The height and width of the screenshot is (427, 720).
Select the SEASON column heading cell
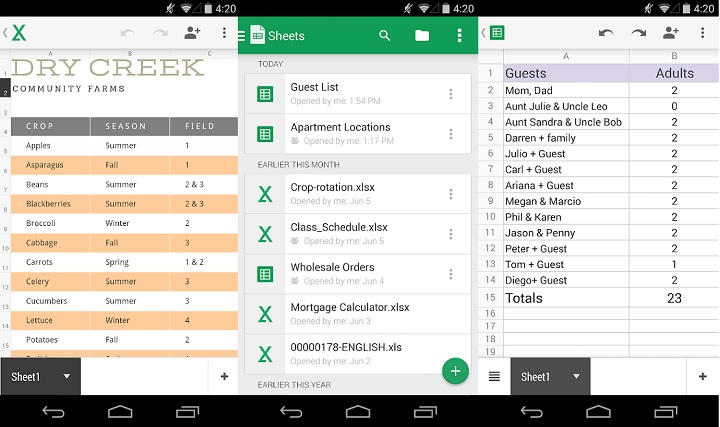(130, 126)
